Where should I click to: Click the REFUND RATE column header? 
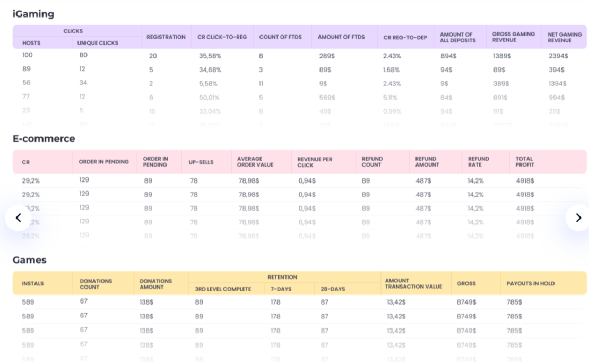(478, 161)
